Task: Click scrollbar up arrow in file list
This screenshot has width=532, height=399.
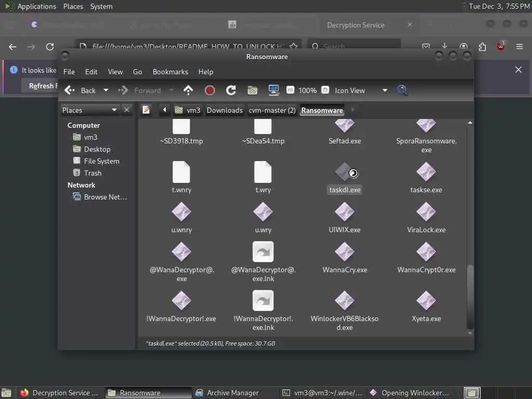Action: coord(470,123)
